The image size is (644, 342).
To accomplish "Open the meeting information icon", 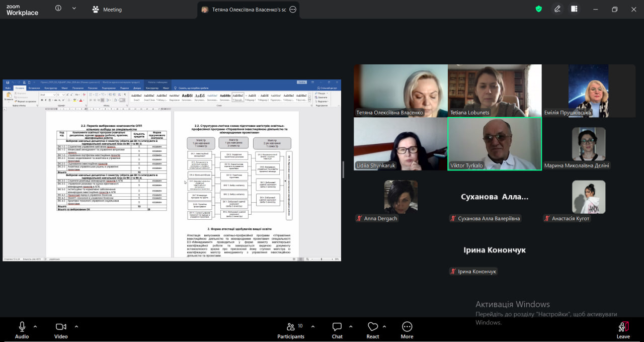I will pyautogui.click(x=58, y=9).
